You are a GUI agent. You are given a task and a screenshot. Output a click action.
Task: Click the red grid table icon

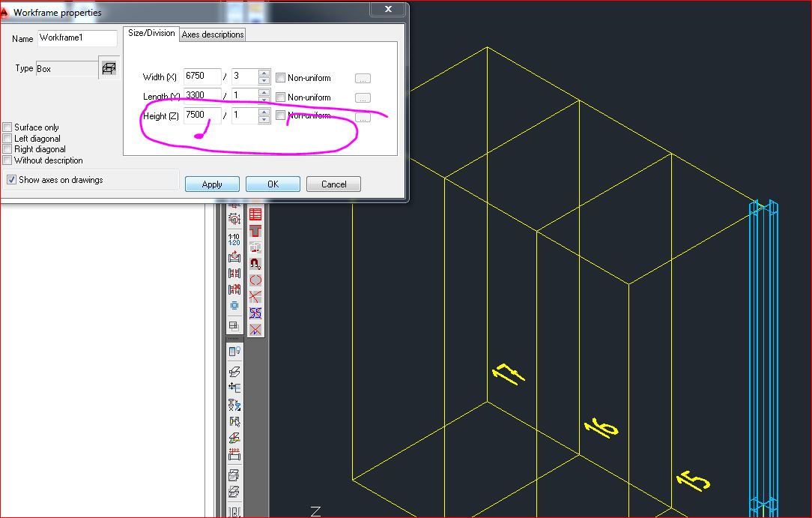click(255, 216)
